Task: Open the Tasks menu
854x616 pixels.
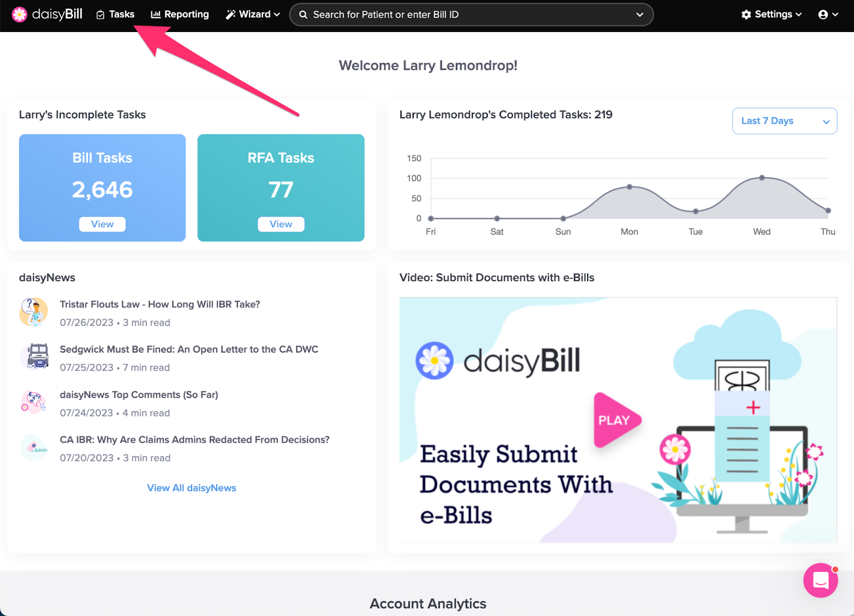Action: (121, 14)
